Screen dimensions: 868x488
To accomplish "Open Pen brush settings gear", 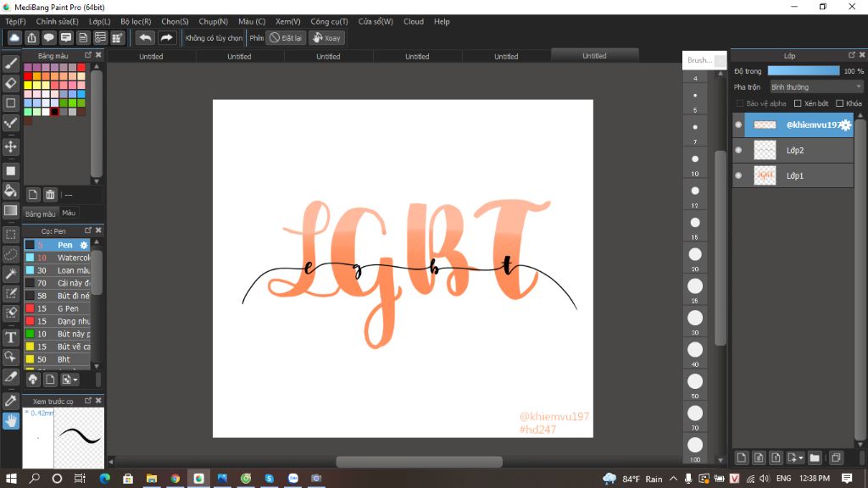I will click(84, 245).
